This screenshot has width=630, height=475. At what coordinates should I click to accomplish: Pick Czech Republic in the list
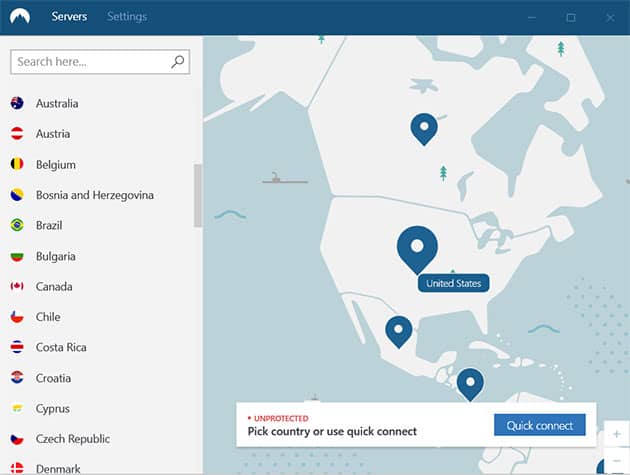[x=73, y=439]
